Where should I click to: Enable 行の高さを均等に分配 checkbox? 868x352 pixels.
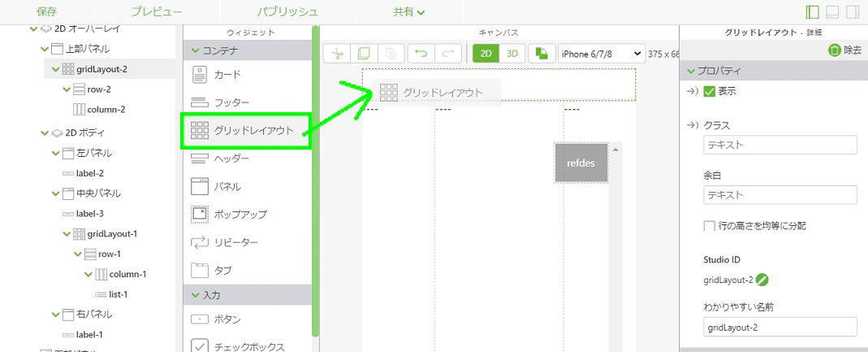tap(709, 226)
